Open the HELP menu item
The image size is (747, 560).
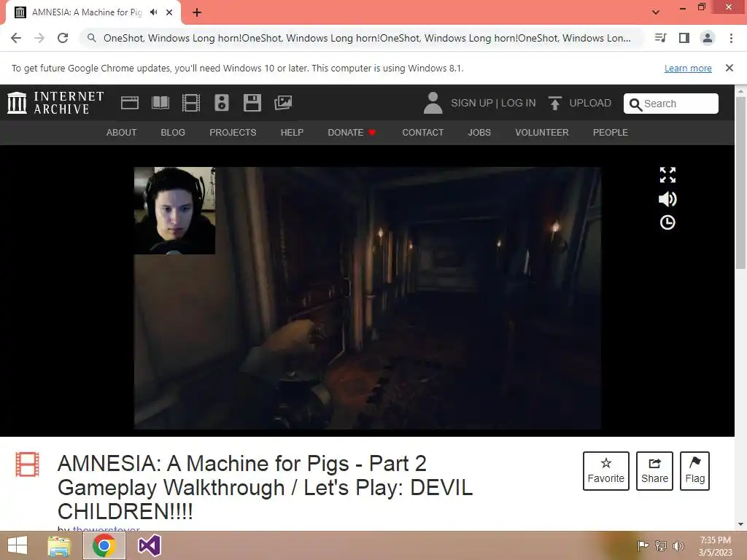click(x=292, y=133)
